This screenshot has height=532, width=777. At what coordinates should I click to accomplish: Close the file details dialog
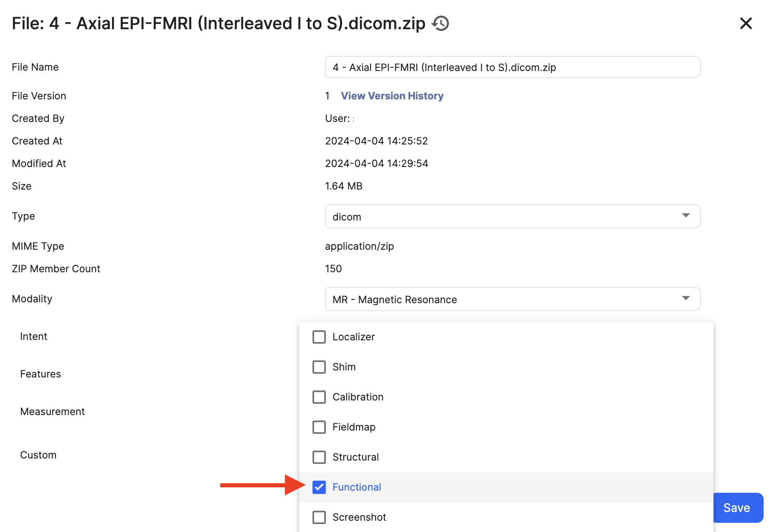point(746,23)
